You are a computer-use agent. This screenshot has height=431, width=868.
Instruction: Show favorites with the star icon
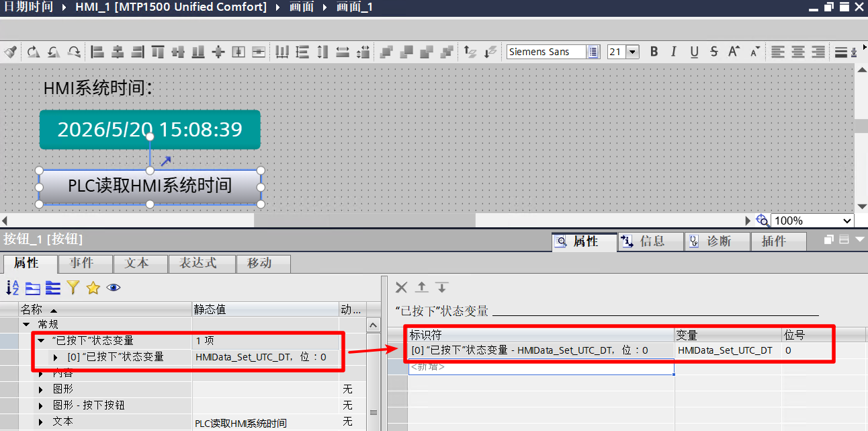(x=93, y=288)
